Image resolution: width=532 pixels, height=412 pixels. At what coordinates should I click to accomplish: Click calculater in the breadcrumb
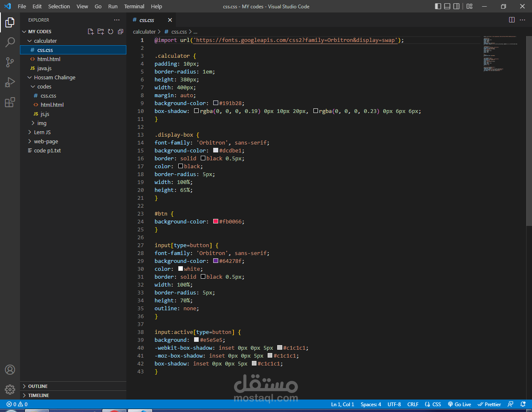pos(144,32)
